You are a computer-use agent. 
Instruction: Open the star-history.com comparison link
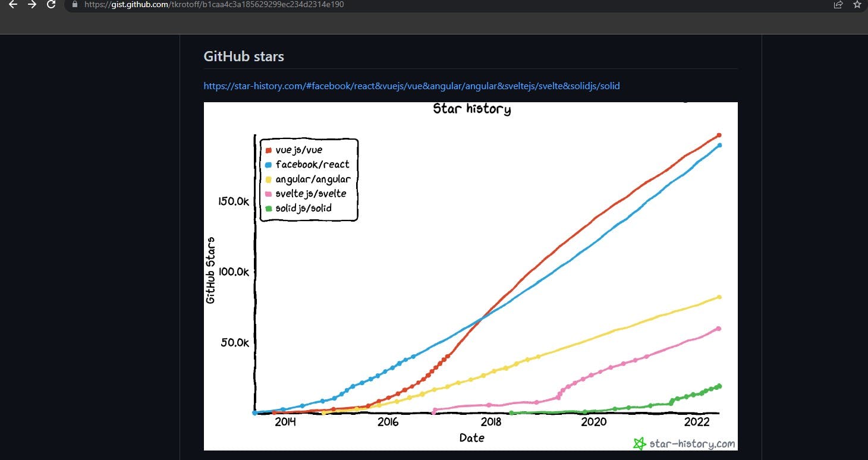pyautogui.click(x=411, y=86)
